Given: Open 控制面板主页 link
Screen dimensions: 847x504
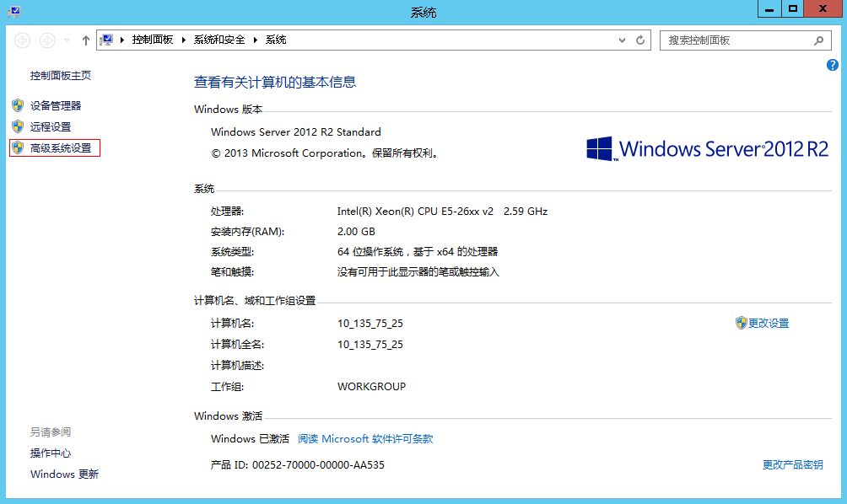Looking at the screenshot, I should pyautogui.click(x=61, y=76).
